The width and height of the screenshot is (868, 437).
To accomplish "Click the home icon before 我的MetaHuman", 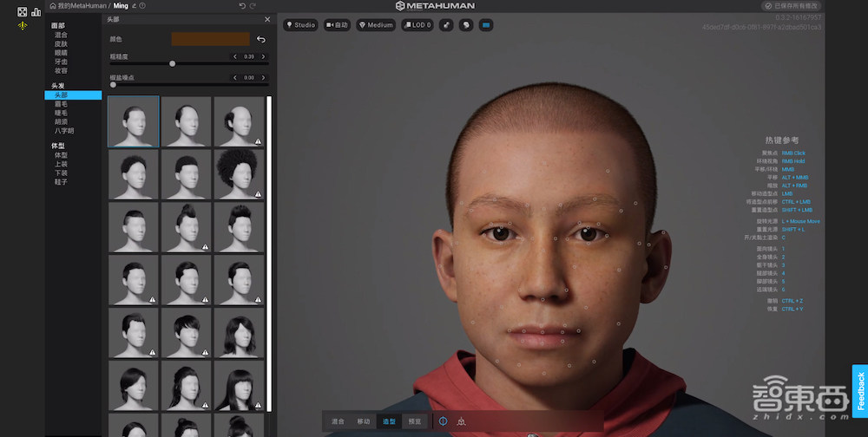I will (52, 6).
